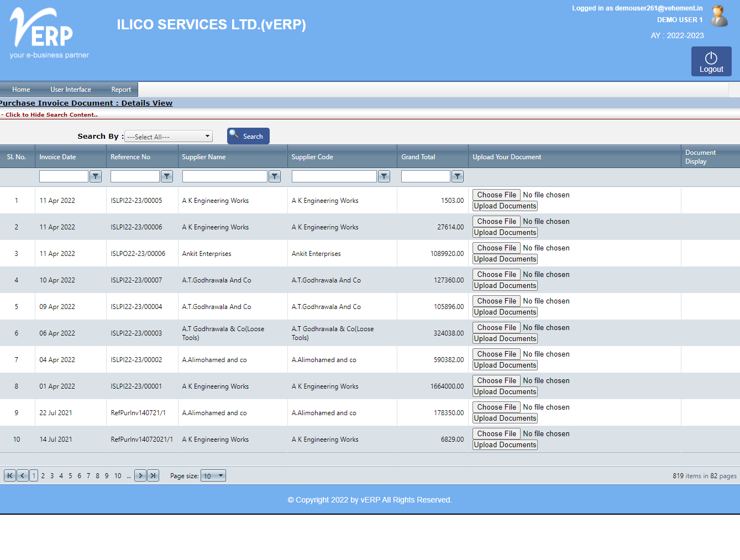Choose File for invoice ISLPI22-23/00004
The width and height of the screenshot is (740, 560).
[497, 301]
